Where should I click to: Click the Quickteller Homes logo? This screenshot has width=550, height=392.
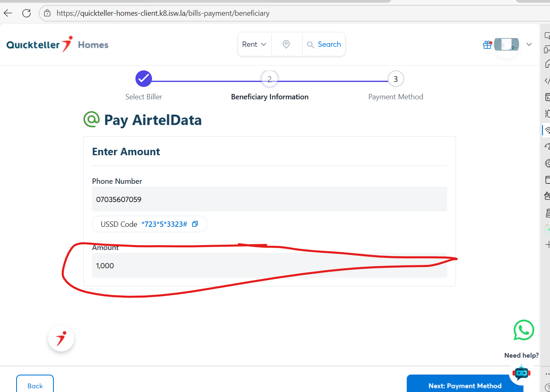(58, 45)
